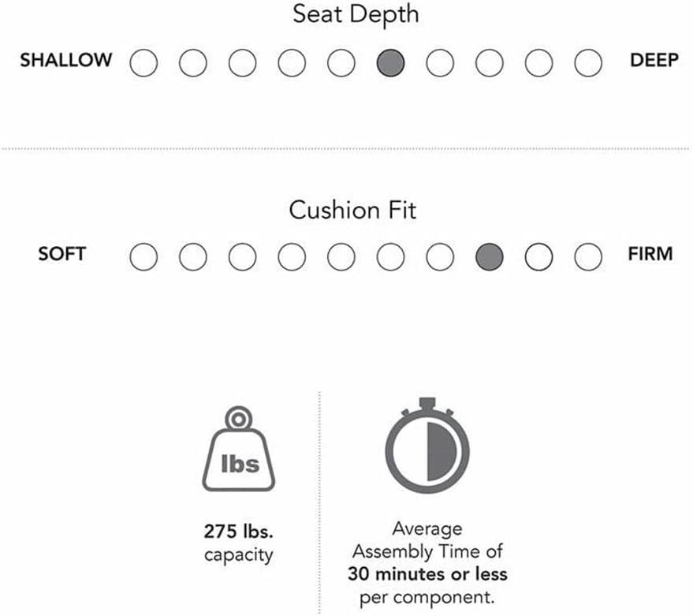Viewport: 693px width, 616px height.
Task: Click the Seat Depth heading
Action: pyautogui.click(x=356, y=15)
